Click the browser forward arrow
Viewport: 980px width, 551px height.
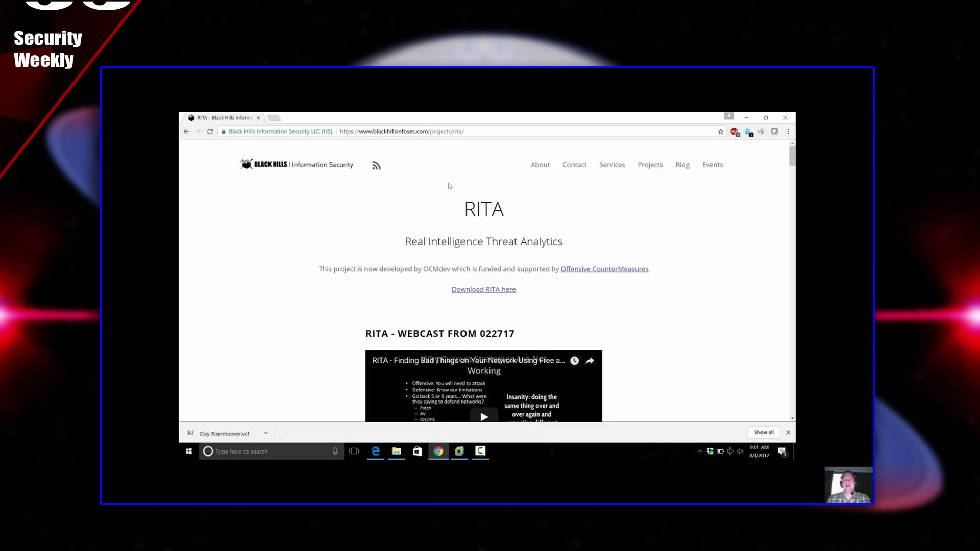[x=198, y=131]
